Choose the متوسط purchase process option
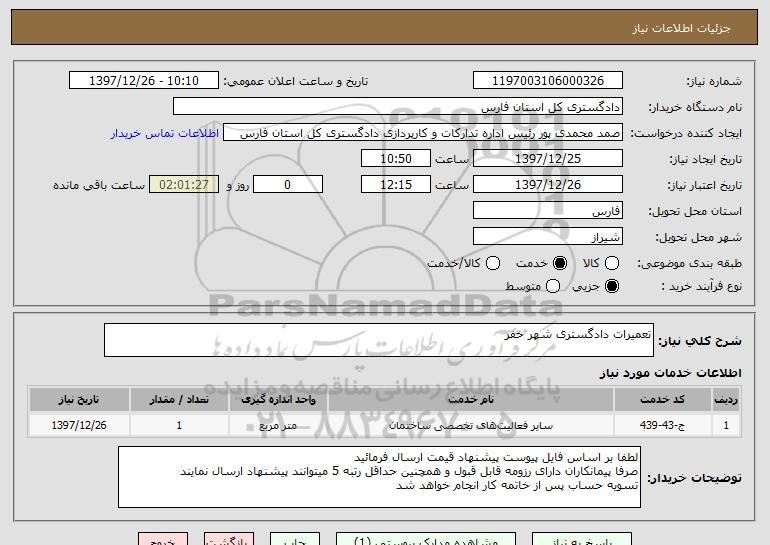 click(553, 286)
